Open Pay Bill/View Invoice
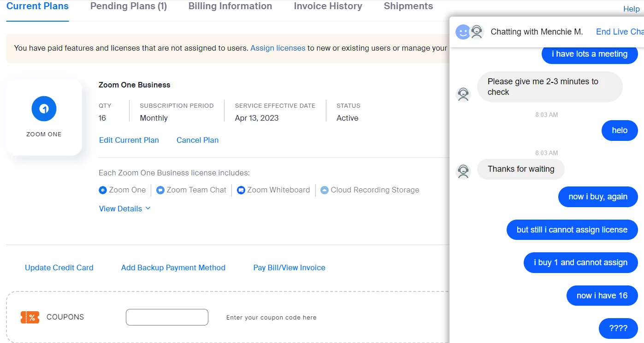This screenshot has width=644, height=343. tap(289, 267)
